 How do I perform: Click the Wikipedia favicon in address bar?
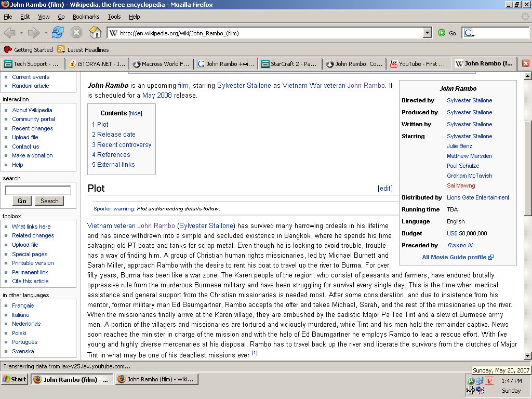tap(114, 33)
